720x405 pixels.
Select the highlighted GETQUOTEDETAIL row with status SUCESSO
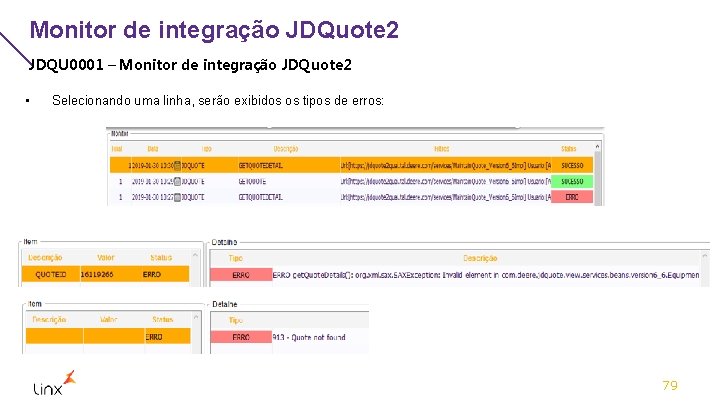pos(351,165)
